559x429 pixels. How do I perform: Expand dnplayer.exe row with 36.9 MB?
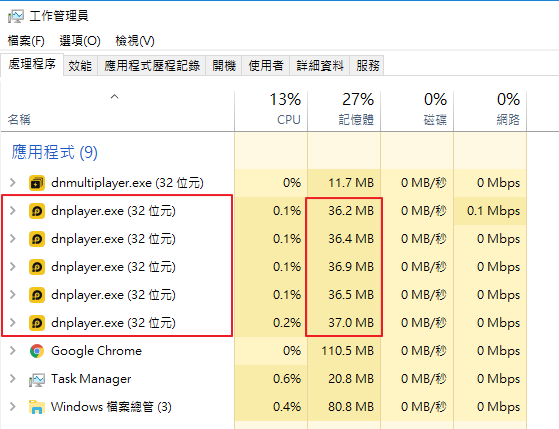[x=13, y=267]
